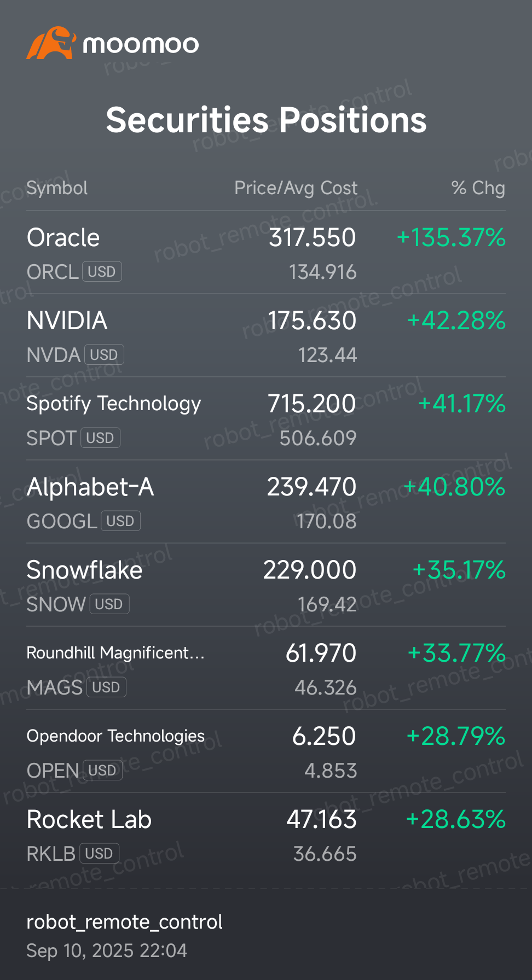Click the USD badge next to ORCL
Viewport: 532px width, 980px height.
[x=102, y=272]
